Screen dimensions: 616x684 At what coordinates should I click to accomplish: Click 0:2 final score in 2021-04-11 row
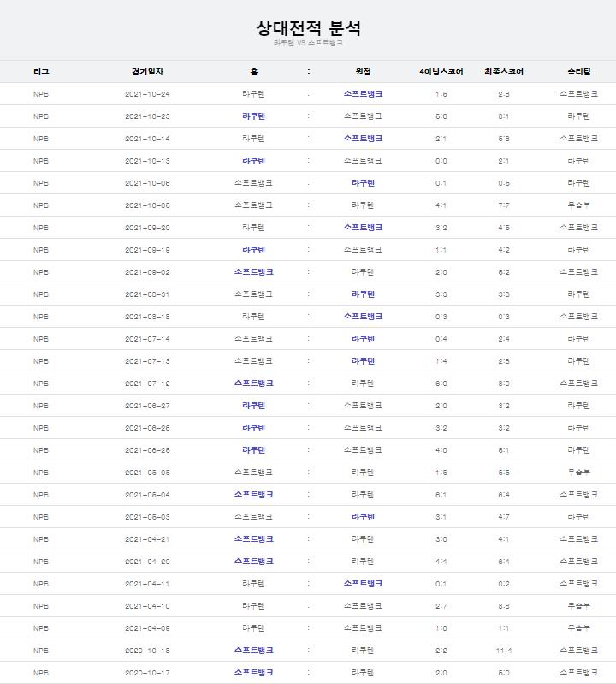504,584
